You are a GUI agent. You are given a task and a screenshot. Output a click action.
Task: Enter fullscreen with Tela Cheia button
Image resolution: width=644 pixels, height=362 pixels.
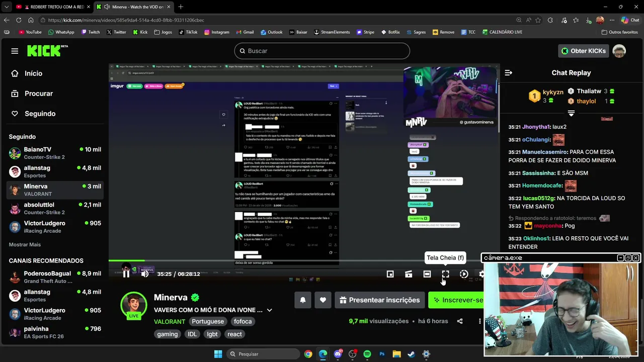click(445, 274)
